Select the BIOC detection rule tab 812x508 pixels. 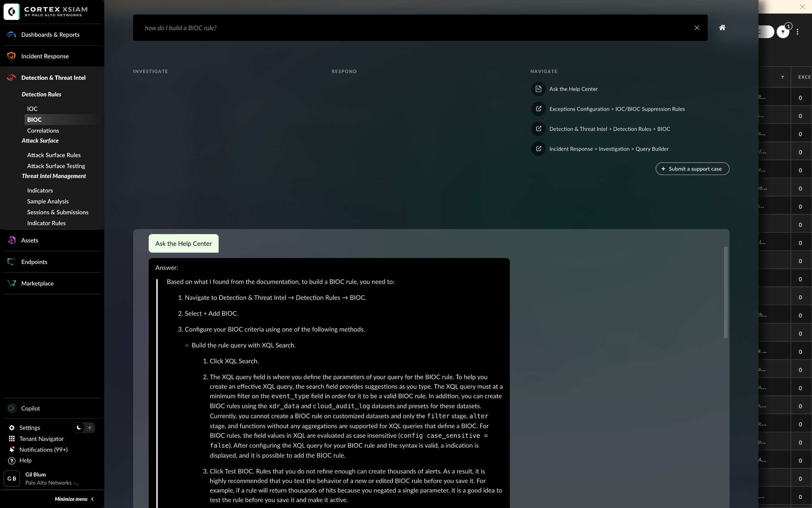pyautogui.click(x=34, y=119)
